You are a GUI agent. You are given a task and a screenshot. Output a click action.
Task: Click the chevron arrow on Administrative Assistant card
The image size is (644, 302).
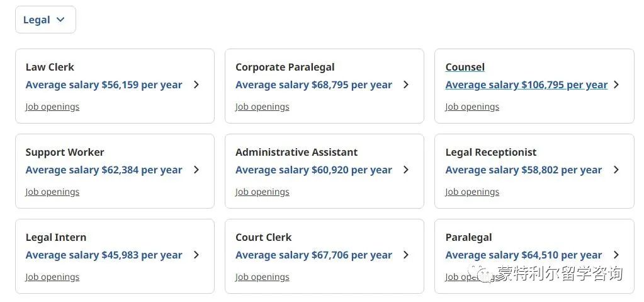[x=406, y=170]
